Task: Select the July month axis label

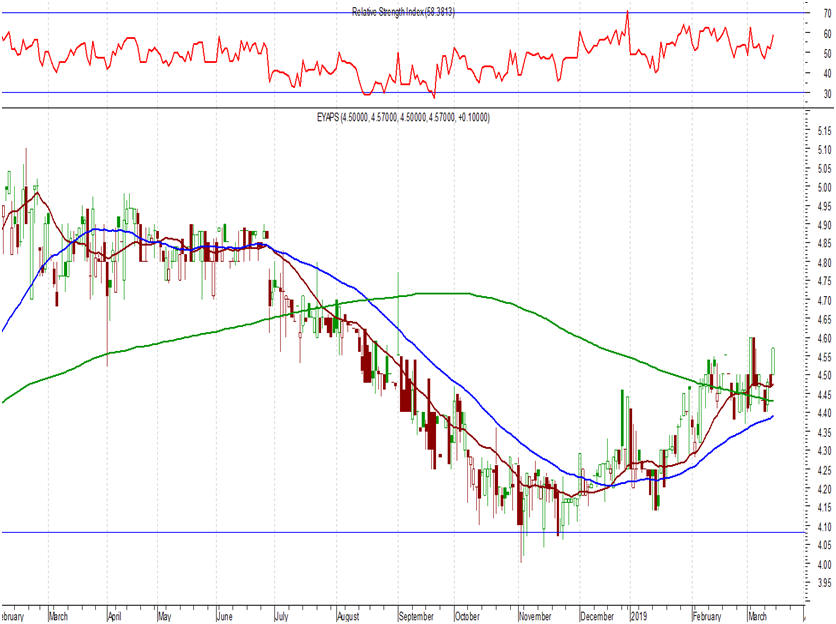Action: (281, 616)
